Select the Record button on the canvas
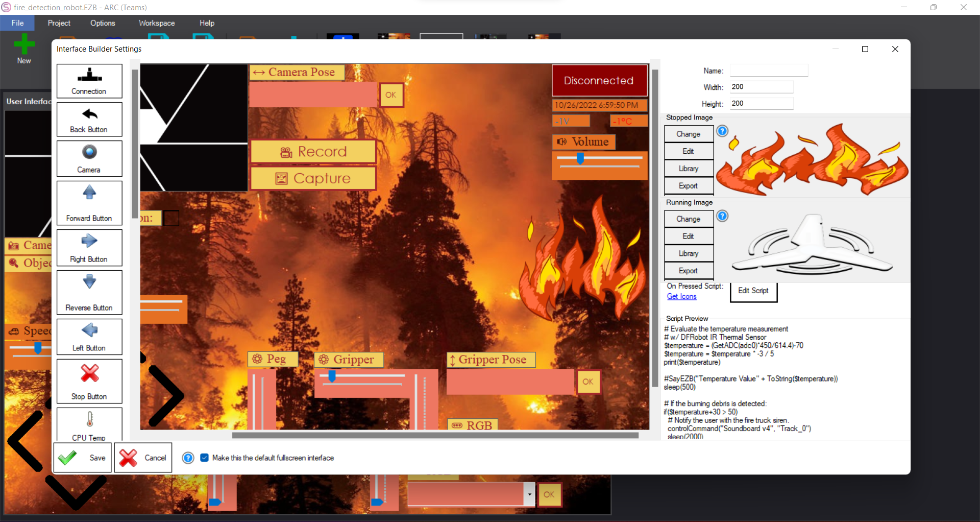Viewport: 980px width, 522px height. click(x=313, y=152)
